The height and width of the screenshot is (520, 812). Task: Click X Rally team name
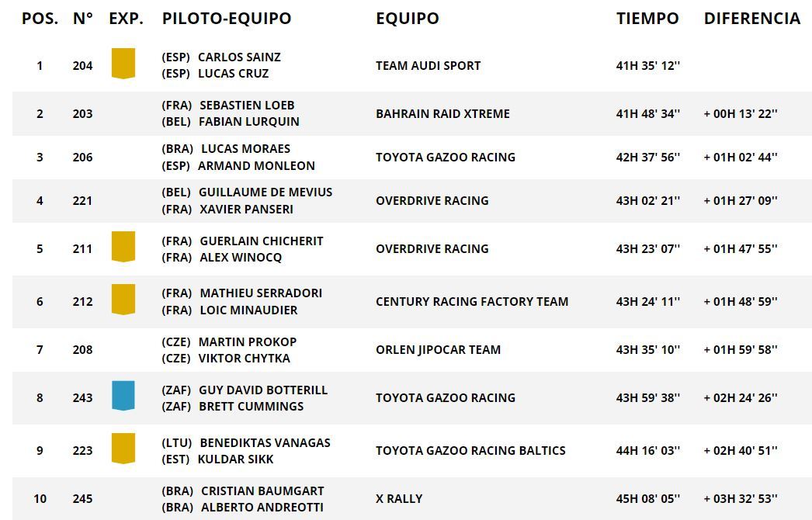coord(399,499)
